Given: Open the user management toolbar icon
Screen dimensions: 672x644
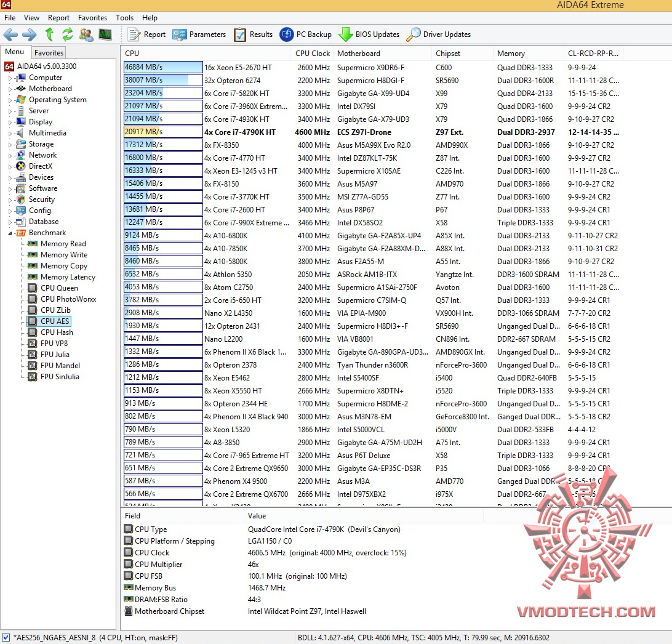Looking at the screenshot, I should 86,34.
